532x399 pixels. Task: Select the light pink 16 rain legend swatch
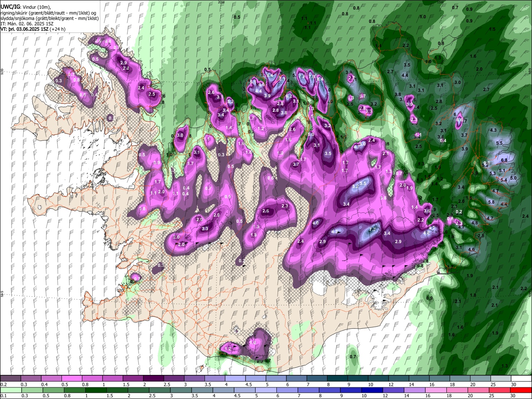click(x=436, y=390)
